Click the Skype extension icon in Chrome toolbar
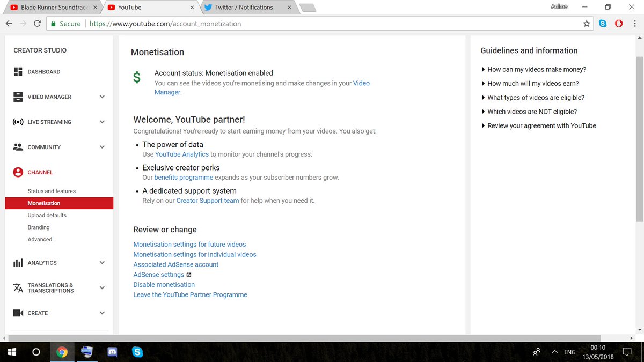 tap(603, 24)
